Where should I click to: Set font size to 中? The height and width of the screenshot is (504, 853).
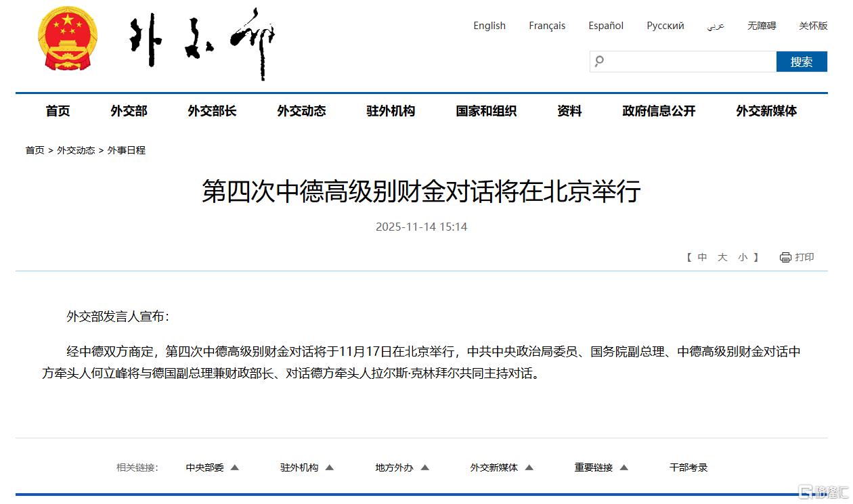pyautogui.click(x=703, y=258)
